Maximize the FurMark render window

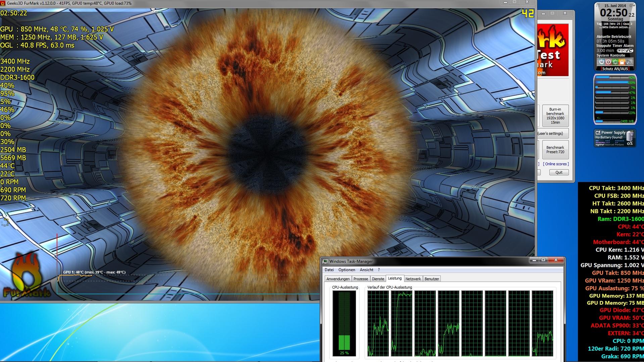point(514,2)
